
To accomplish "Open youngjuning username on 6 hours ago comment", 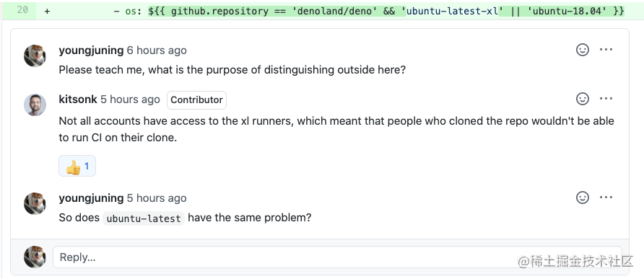I will click(91, 50).
